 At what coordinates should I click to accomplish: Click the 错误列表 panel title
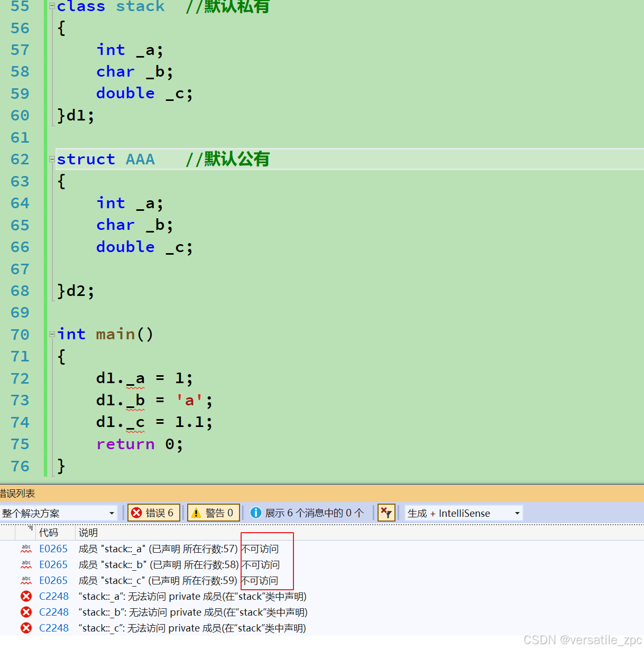click(17, 494)
